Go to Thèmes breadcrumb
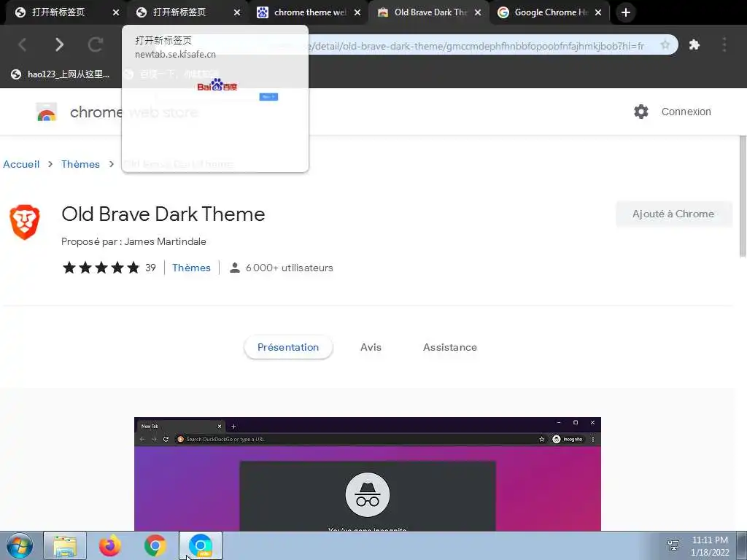747x560 pixels. click(80, 164)
